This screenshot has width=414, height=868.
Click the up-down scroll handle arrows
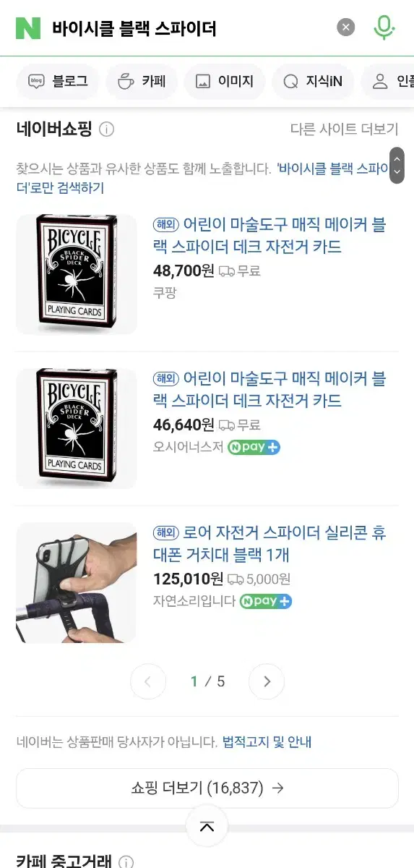[397, 166]
